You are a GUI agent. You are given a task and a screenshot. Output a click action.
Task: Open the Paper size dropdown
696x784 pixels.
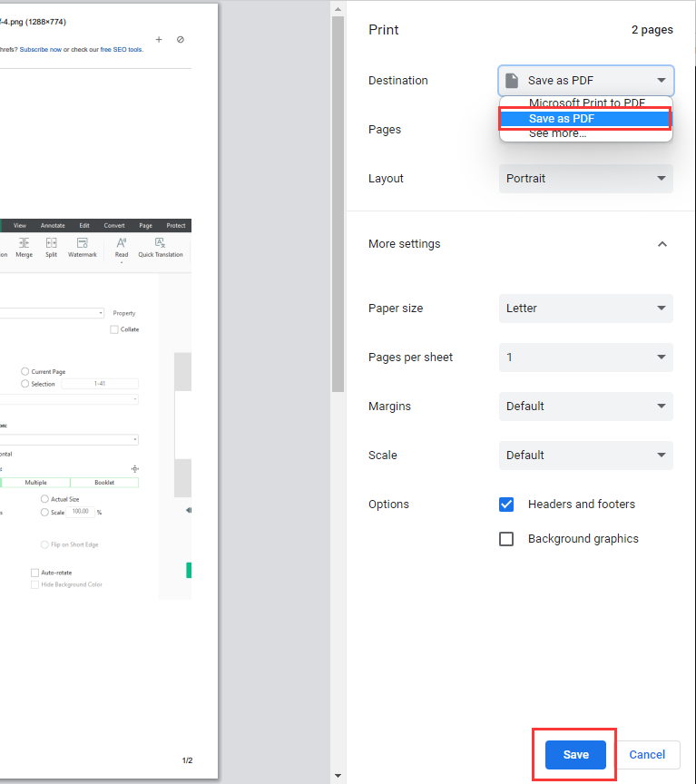(x=585, y=309)
